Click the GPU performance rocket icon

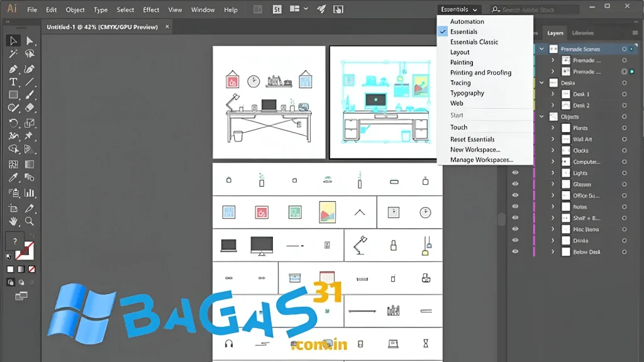321,9
